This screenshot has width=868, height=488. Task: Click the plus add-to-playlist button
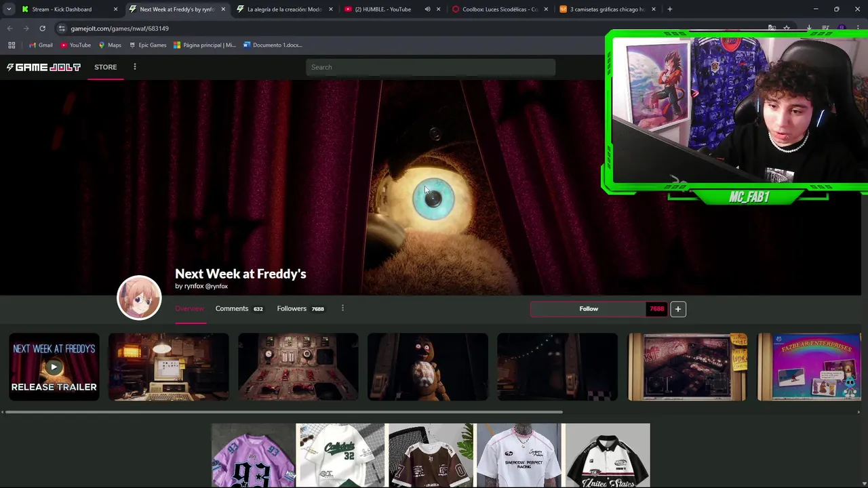(x=677, y=309)
